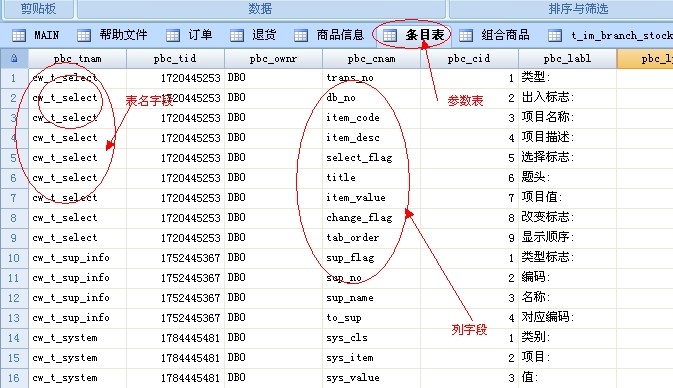
Task: Click the pbc_cnam column header
Action: pyautogui.click(x=372, y=58)
